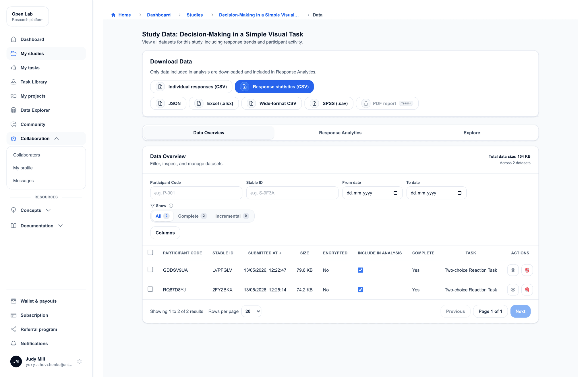The image size is (588, 377).
Task: Click the Wallet & payouts icon
Action: click(13, 301)
